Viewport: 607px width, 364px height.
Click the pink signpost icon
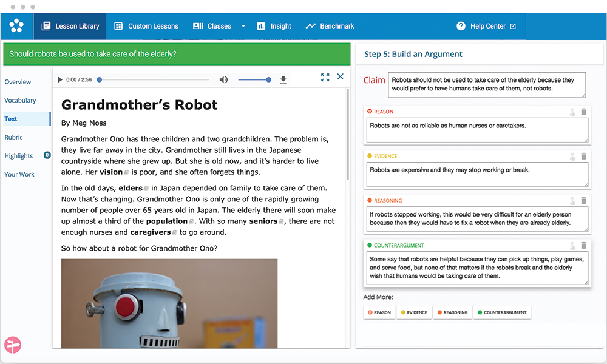13,345
